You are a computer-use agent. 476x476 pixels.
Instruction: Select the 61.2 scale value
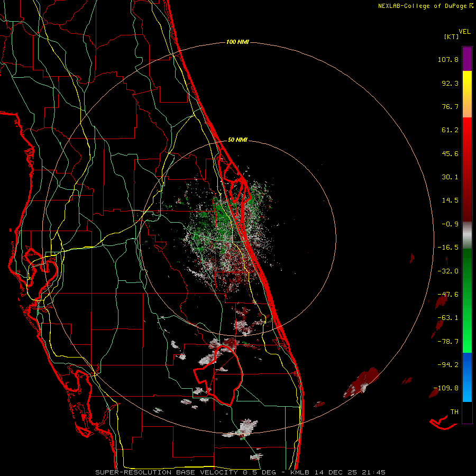point(450,130)
